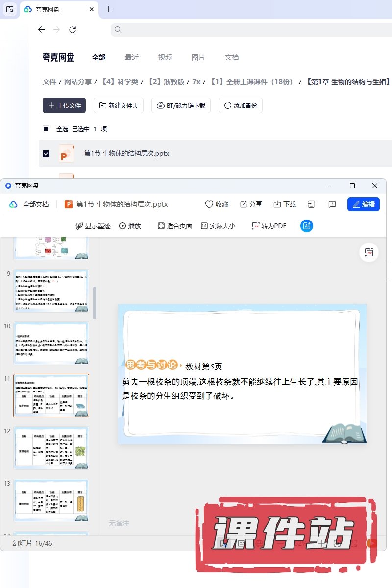392x588 pixels.
Task: Start slideshow with 播放
Action: click(x=130, y=226)
